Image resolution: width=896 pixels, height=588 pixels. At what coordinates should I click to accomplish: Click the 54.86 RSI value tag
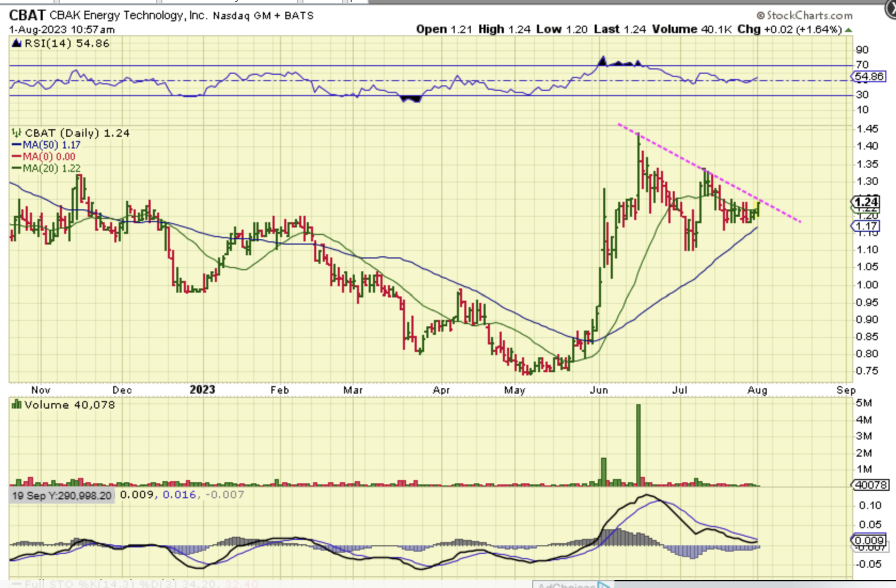click(869, 76)
